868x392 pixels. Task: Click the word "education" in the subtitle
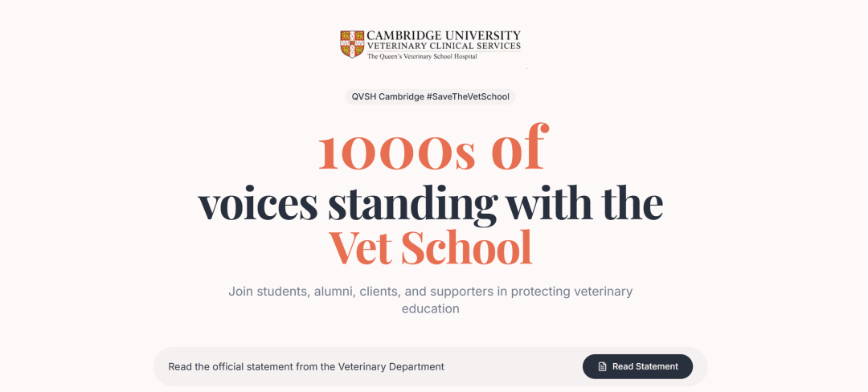[x=430, y=308]
